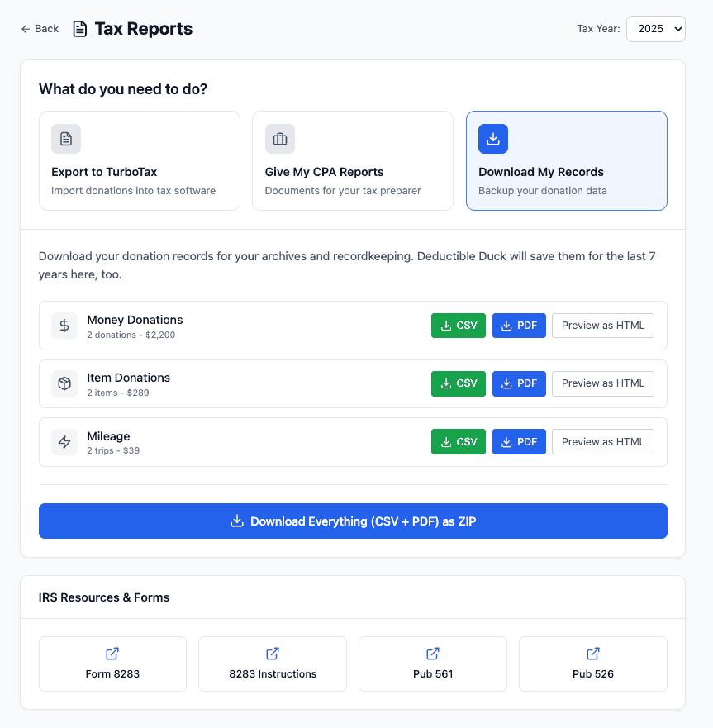Download Item Donations as PDF
Image resolution: width=713 pixels, height=728 pixels.
pos(519,383)
